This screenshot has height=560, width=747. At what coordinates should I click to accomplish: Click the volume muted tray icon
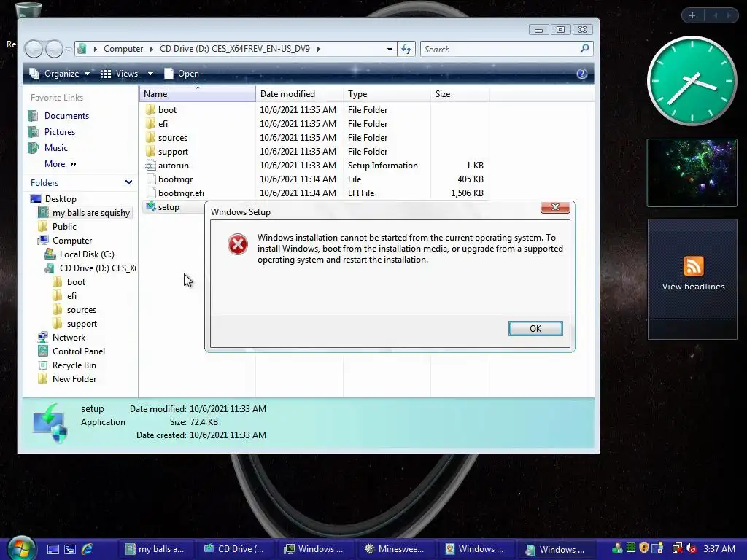pos(692,549)
